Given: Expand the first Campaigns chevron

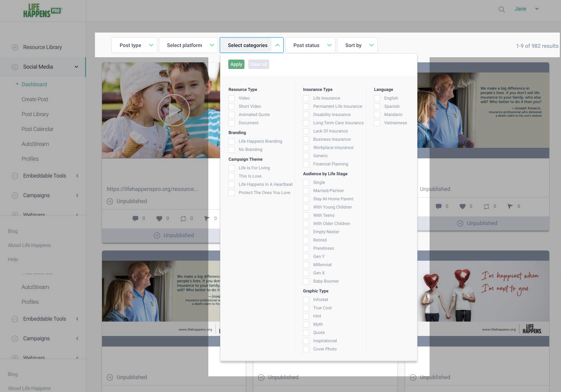Looking at the screenshot, I should click(77, 195).
